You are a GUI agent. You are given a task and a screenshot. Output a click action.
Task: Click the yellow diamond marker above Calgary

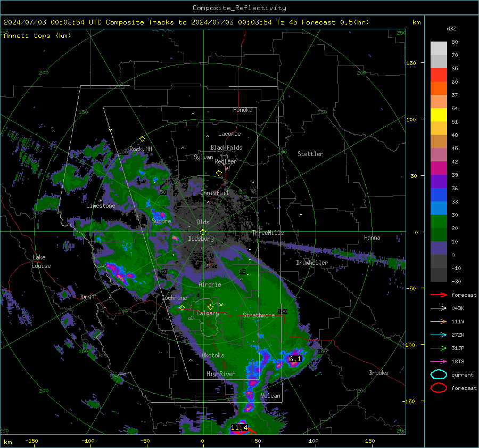click(x=210, y=307)
